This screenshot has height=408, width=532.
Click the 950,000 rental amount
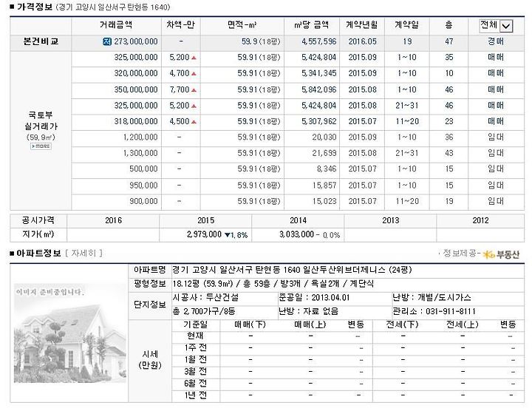click(143, 186)
